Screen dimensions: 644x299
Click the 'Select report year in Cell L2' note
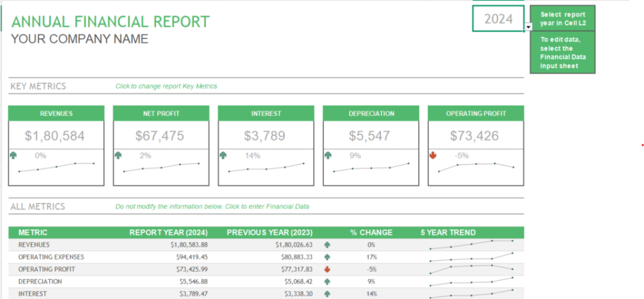point(562,18)
